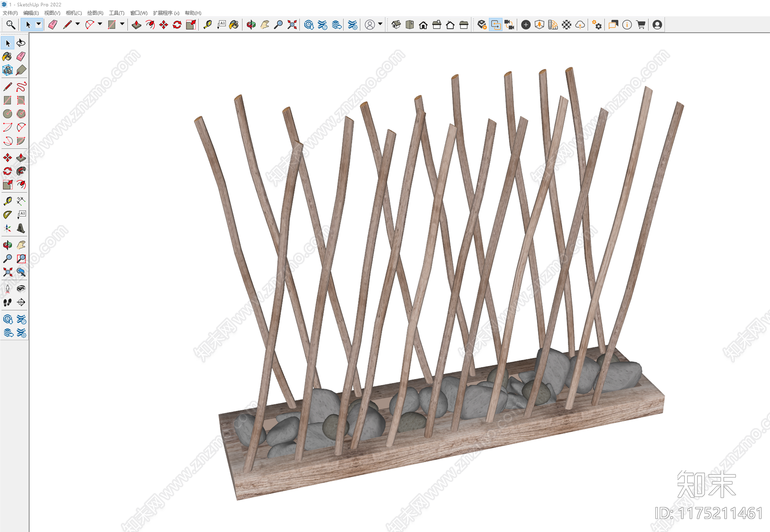Open the 编辑(E) menu

31,13
